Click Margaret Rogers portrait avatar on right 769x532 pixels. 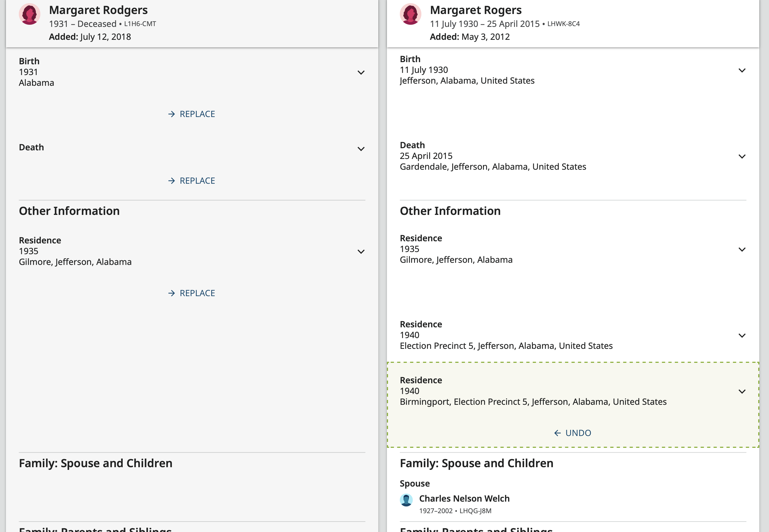tap(410, 14)
